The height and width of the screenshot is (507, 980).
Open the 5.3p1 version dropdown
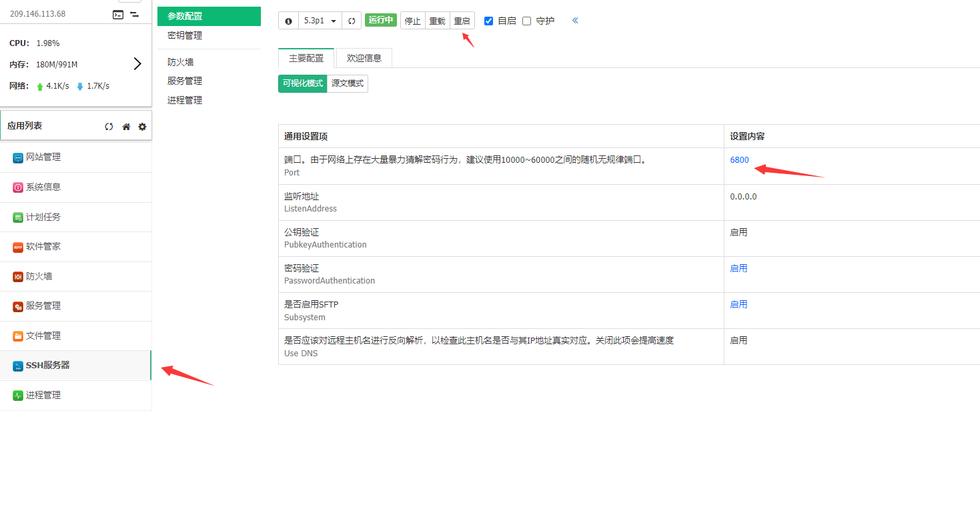click(x=320, y=20)
